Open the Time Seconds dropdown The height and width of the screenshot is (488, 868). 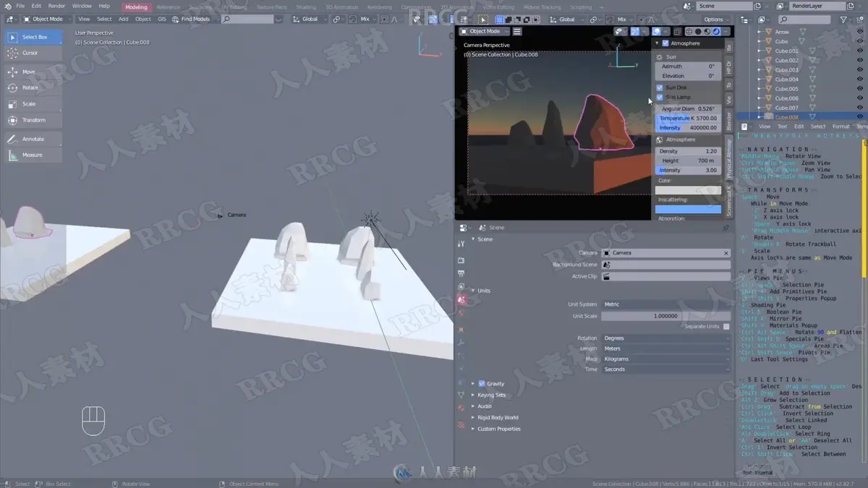[x=665, y=369]
